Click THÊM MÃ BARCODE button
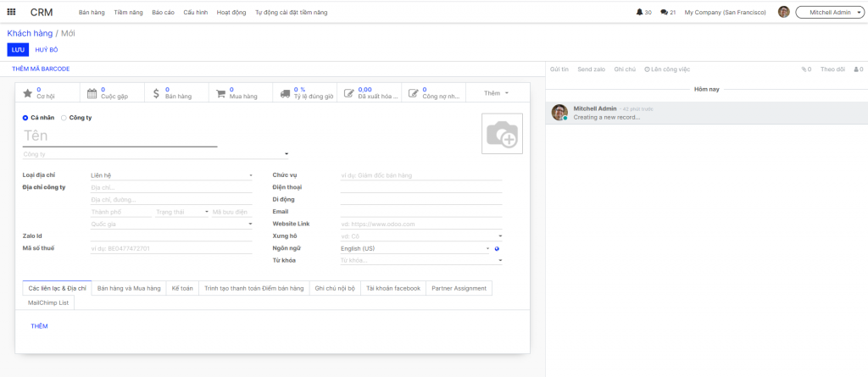The height and width of the screenshot is (377, 868). [41, 69]
